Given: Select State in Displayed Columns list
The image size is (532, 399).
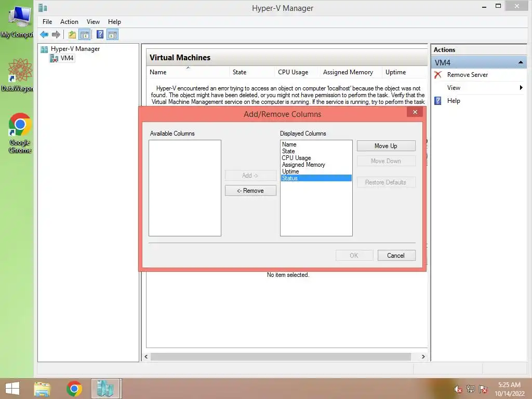Looking at the screenshot, I should (316, 151).
